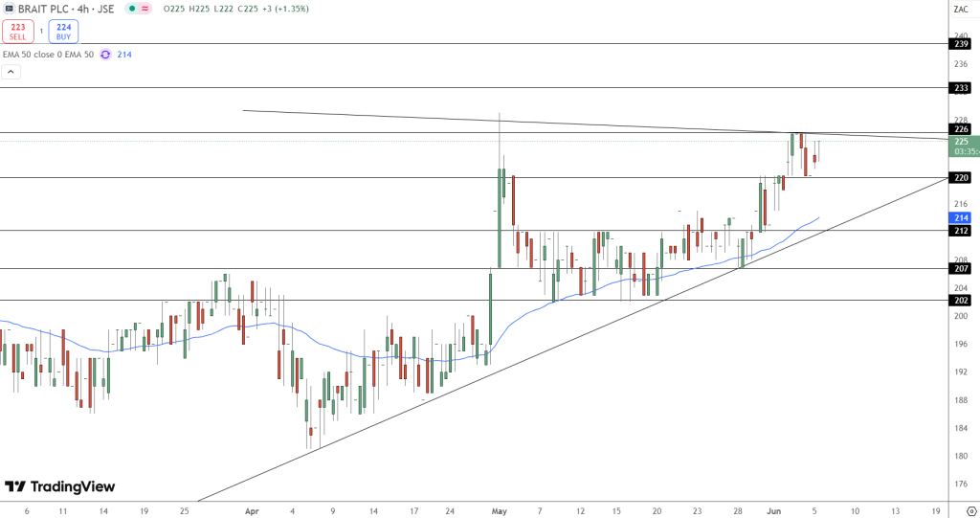Click the May date label on time axis
Image resolution: width=980 pixels, height=518 pixels.
500,511
